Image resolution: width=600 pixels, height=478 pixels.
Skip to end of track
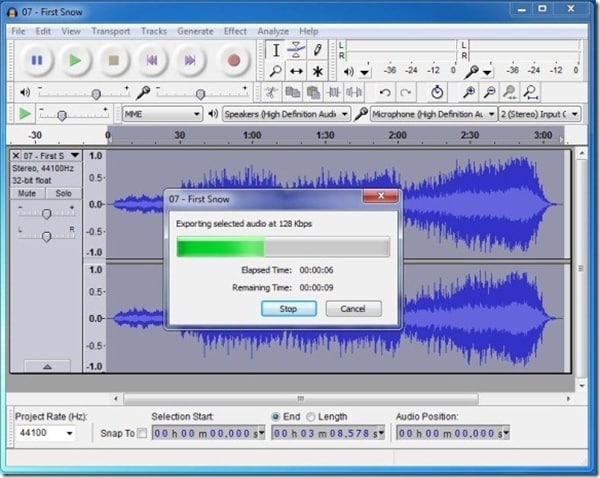[190, 60]
